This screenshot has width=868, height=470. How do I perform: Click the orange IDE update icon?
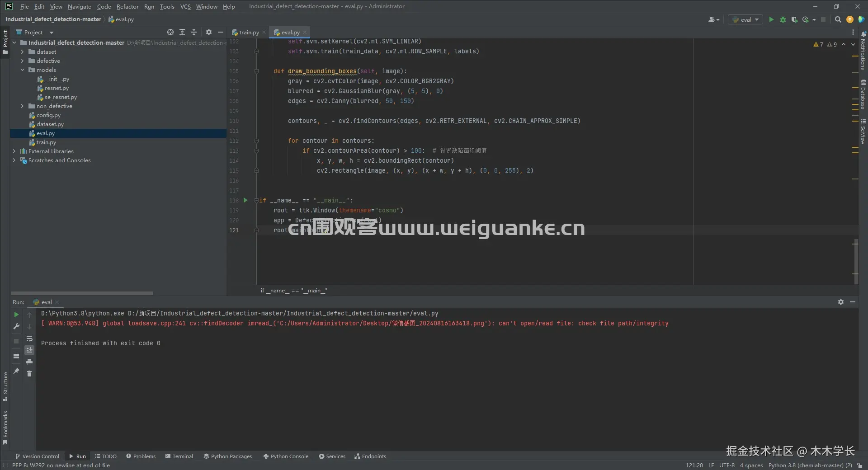pyautogui.click(x=850, y=19)
